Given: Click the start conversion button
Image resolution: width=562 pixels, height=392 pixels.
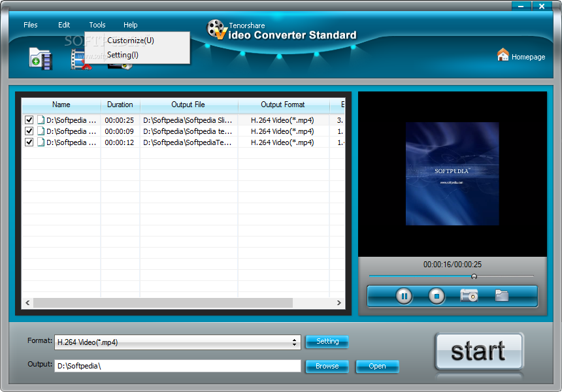Looking at the screenshot, I should tap(479, 351).
